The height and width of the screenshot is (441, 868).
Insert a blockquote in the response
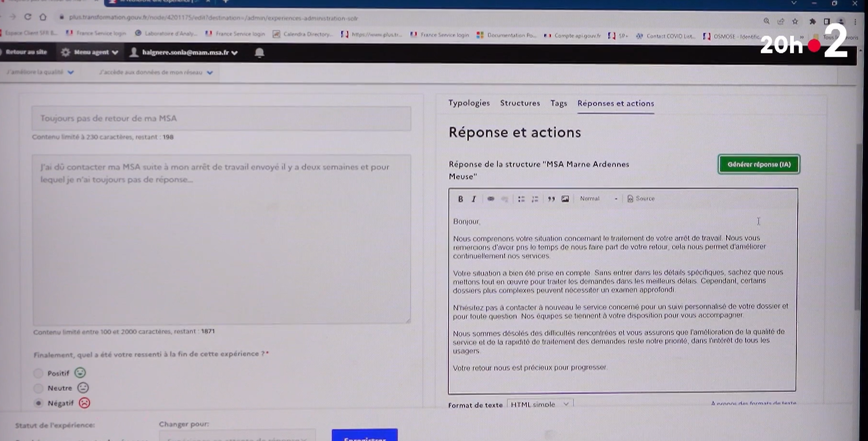[551, 198]
